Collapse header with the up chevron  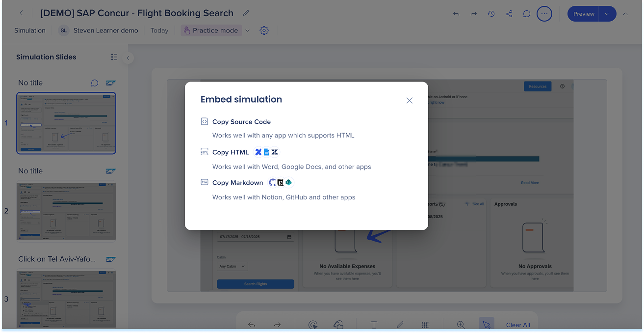tap(625, 14)
